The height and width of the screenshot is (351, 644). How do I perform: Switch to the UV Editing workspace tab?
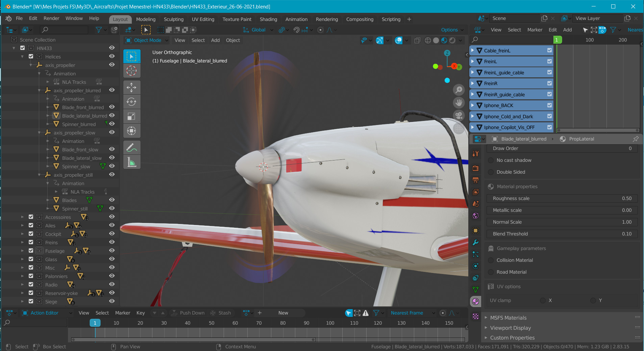tap(203, 19)
